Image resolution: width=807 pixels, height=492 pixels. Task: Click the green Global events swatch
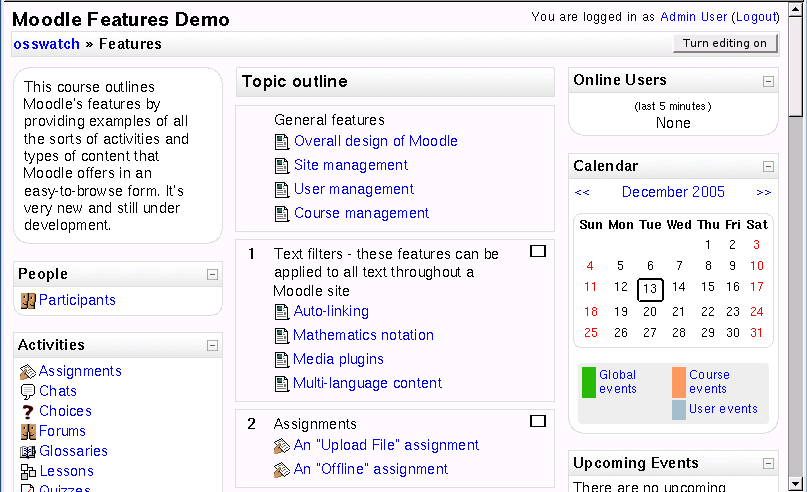(x=589, y=382)
